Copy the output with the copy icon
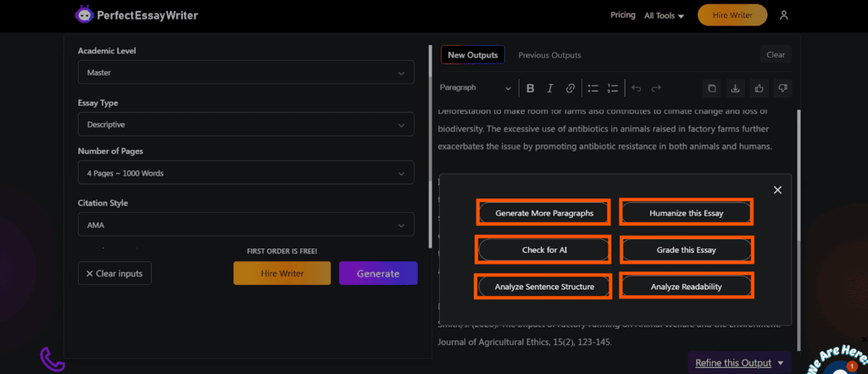 tap(712, 88)
